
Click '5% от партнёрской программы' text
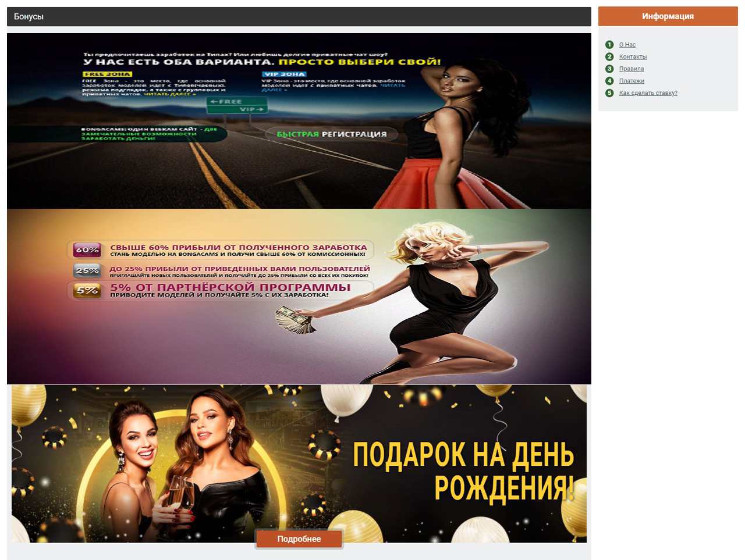pos(230,287)
